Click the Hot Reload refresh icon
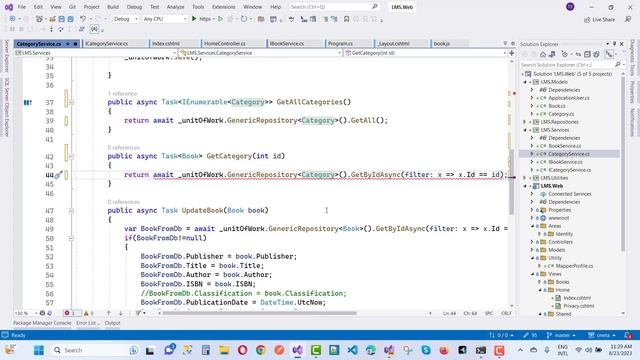 [244, 19]
